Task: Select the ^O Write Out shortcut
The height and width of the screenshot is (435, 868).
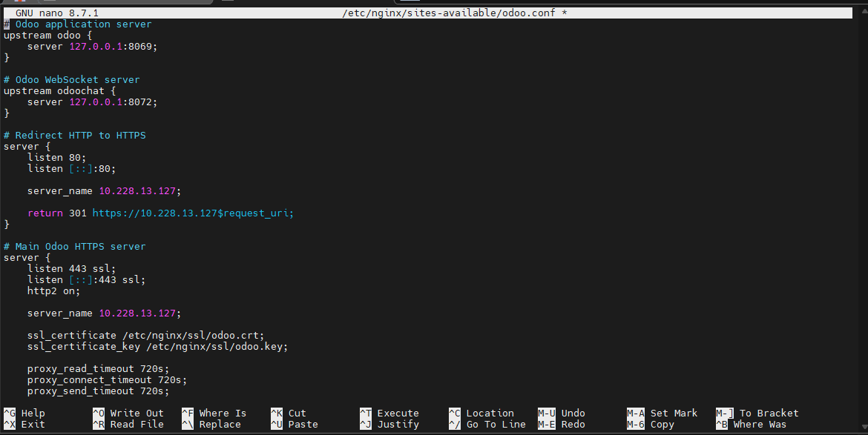Action: coord(128,413)
